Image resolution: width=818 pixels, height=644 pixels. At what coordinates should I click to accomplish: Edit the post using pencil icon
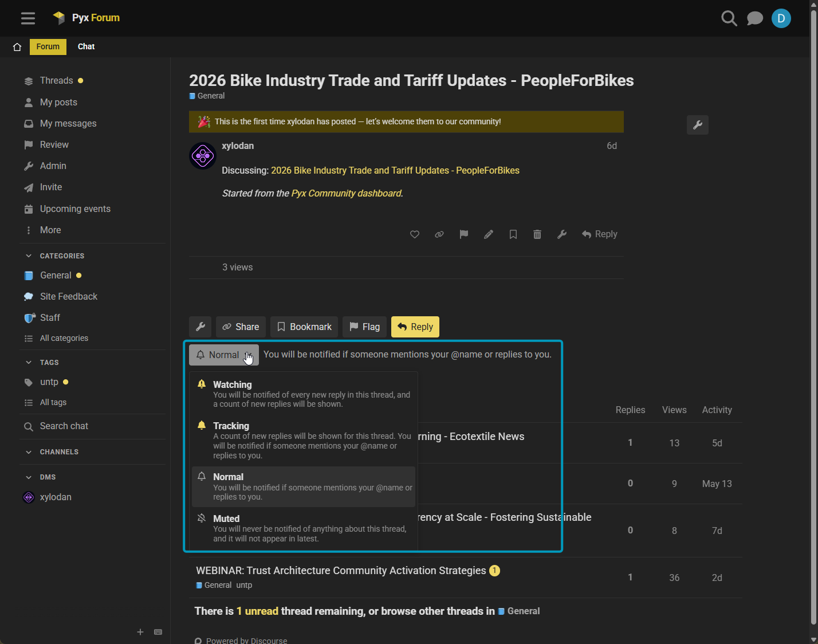[x=489, y=234]
